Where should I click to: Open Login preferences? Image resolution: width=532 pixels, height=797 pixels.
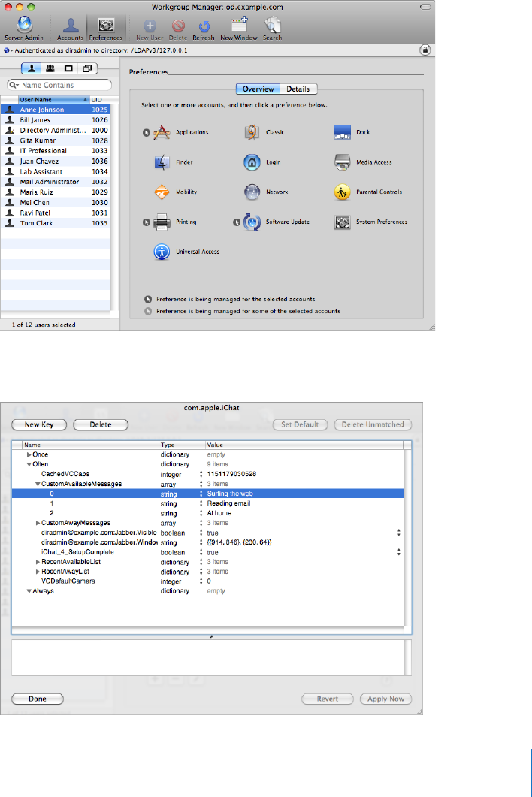252,162
